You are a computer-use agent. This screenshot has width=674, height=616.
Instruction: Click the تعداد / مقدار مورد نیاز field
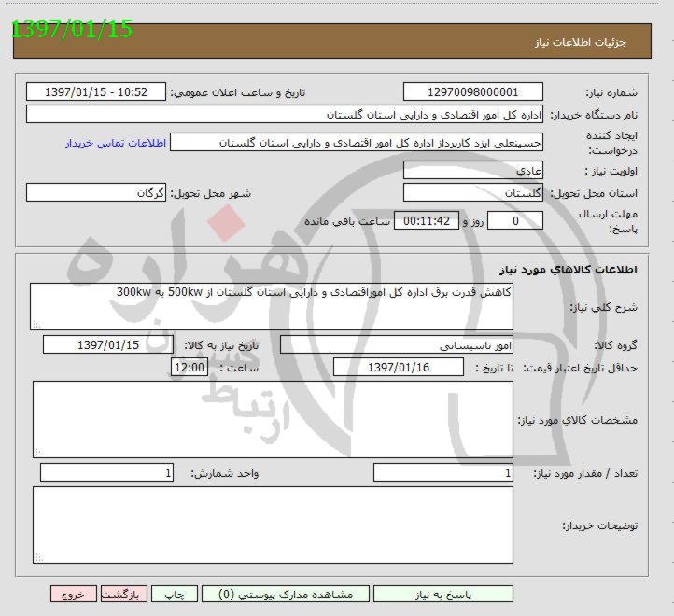point(443,472)
